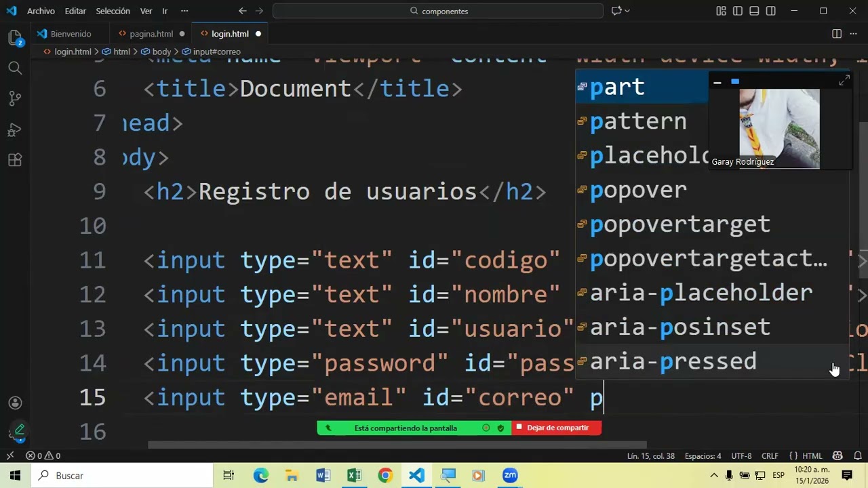The image size is (868, 488).
Task: Change the CRLF line ending
Action: (770, 456)
